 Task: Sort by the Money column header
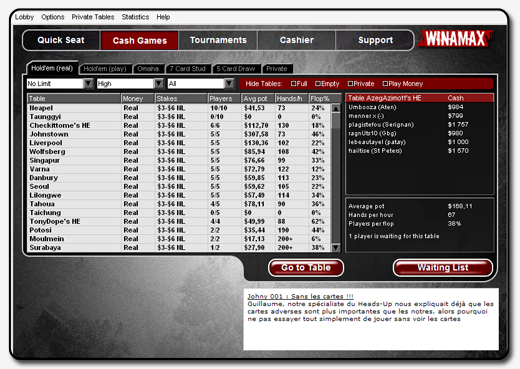point(138,98)
